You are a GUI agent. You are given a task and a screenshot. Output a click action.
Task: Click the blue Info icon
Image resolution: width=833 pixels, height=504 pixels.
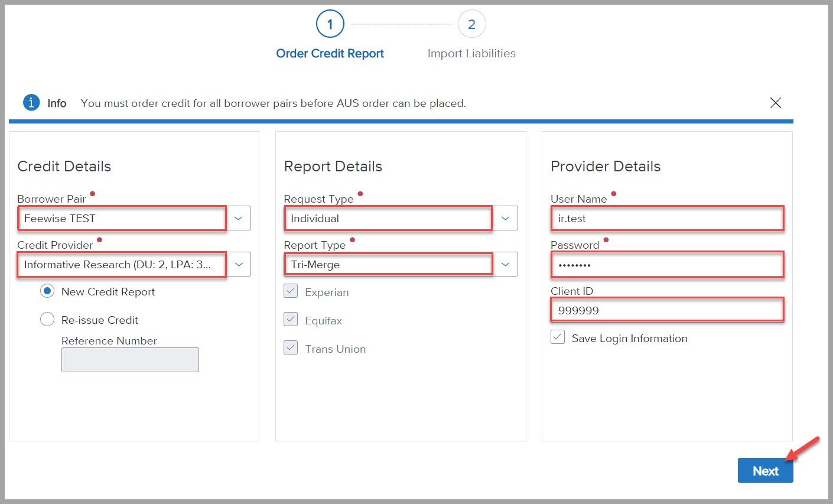(x=31, y=102)
